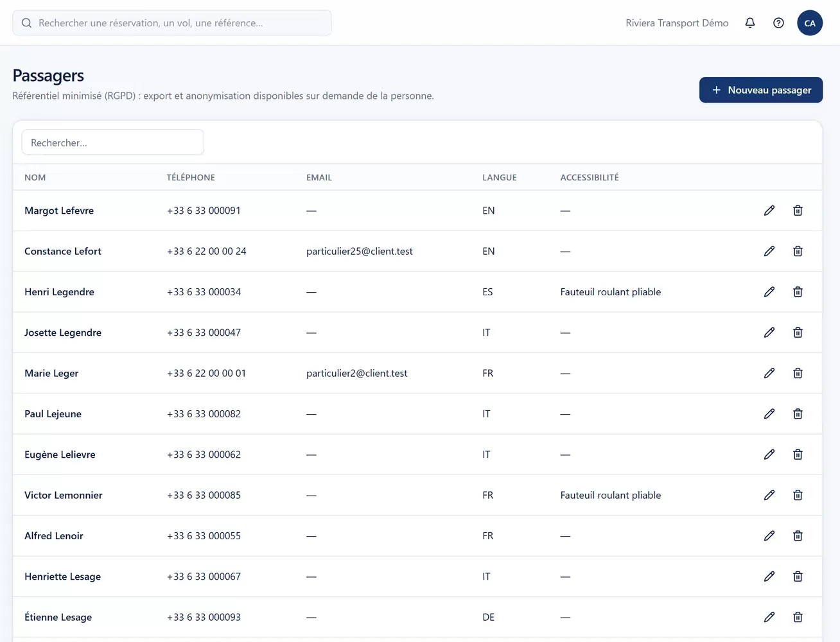Delete passenger Henriette Lesage

pyautogui.click(x=798, y=577)
